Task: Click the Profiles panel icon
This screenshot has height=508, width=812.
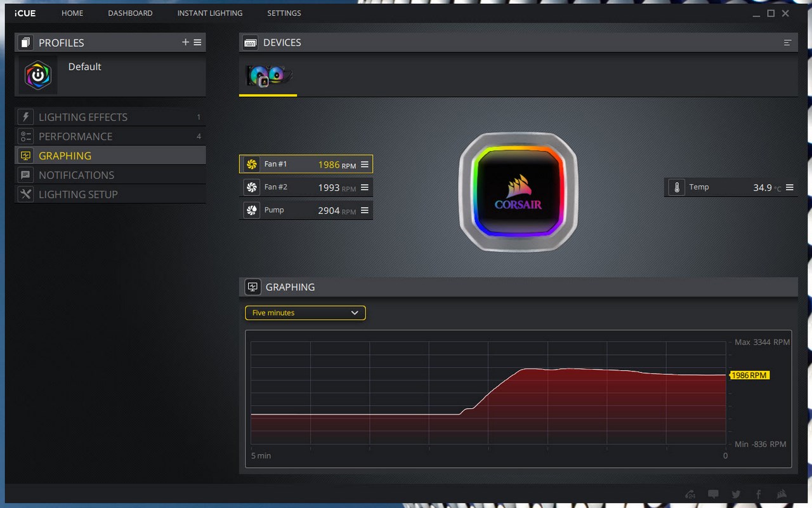Action: pyautogui.click(x=25, y=43)
